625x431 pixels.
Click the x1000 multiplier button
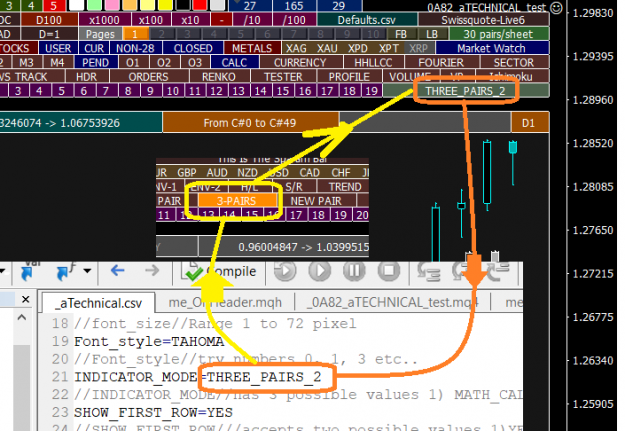click(x=104, y=20)
